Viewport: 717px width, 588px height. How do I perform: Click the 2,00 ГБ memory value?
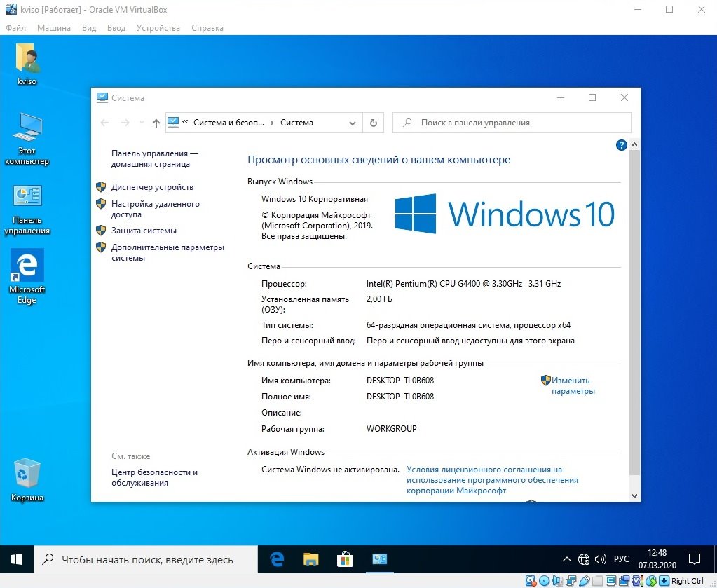379,299
